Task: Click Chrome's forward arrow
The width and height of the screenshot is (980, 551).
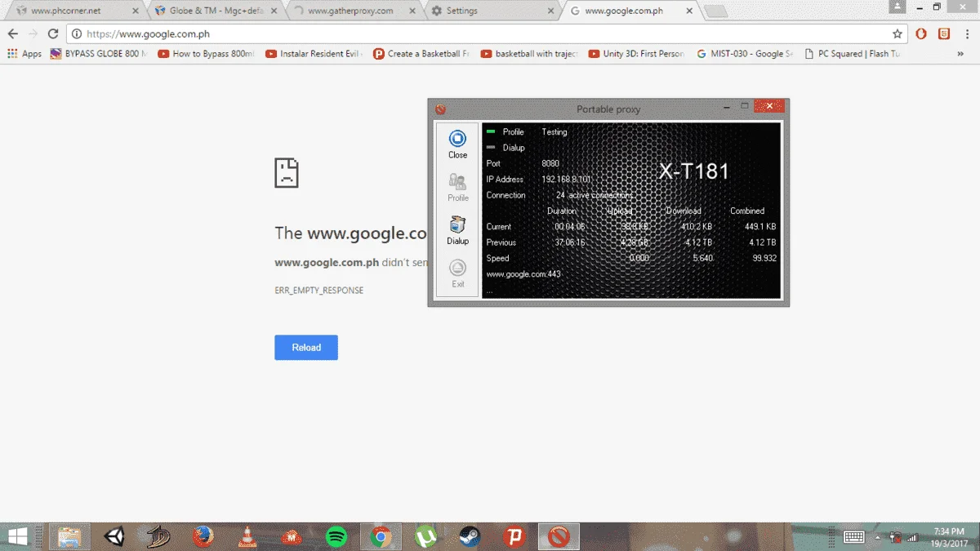Action: click(33, 33)
